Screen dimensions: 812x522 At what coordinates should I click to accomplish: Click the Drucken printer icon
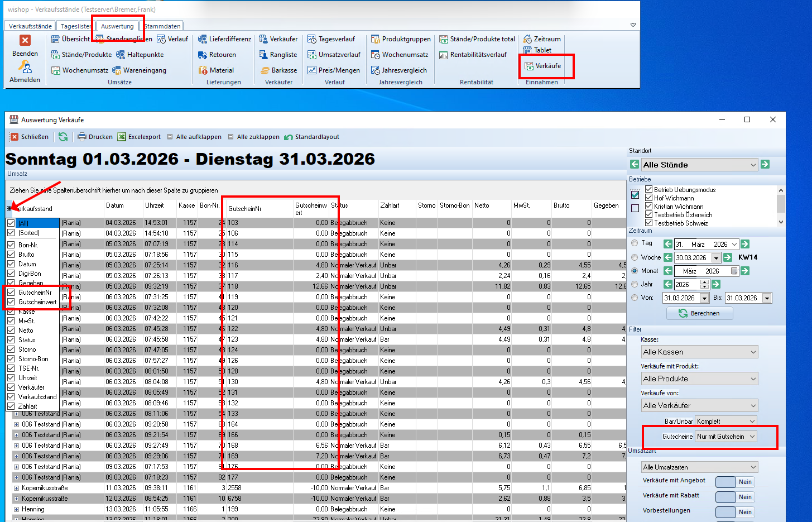click(x=82, y=137)
